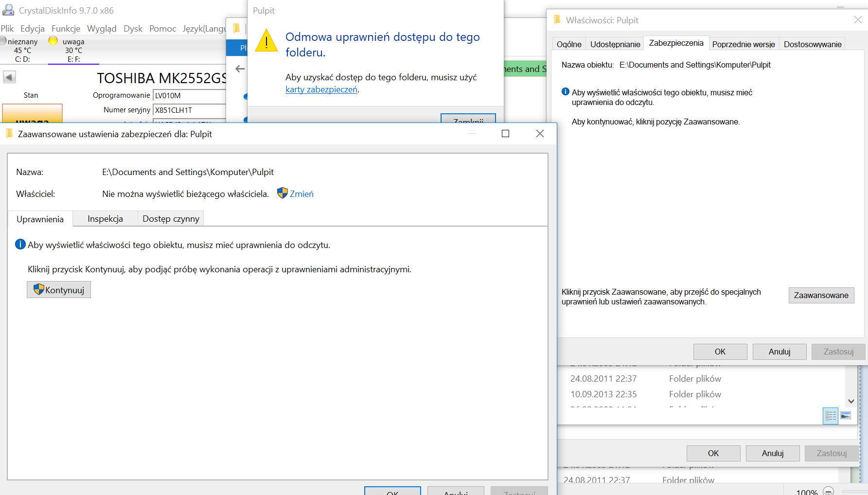Click the 100% zoom level text
868x495 pixels.
(x=807, y=492)
